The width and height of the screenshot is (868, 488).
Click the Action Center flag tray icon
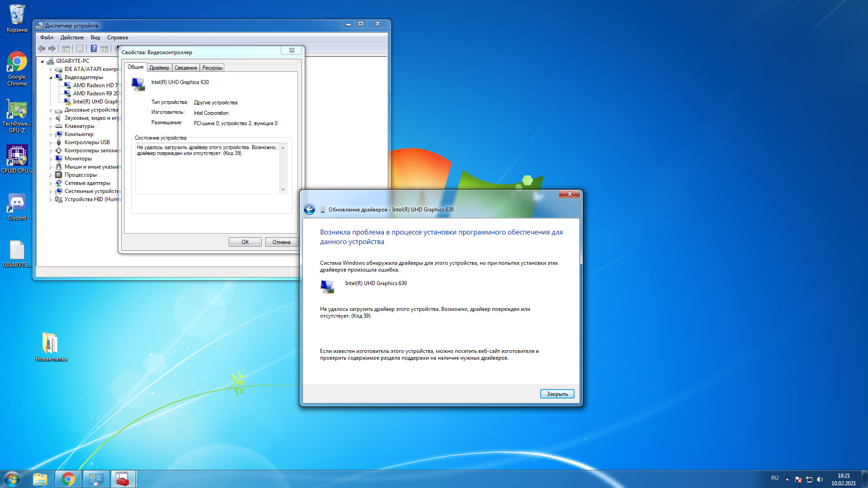coord(798,479)
